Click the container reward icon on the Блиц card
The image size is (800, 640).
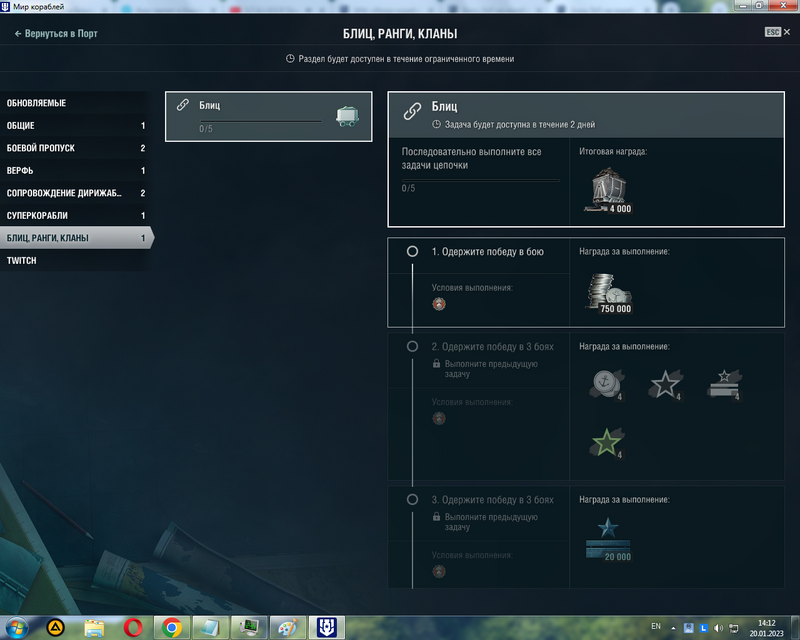click(347, 116)
